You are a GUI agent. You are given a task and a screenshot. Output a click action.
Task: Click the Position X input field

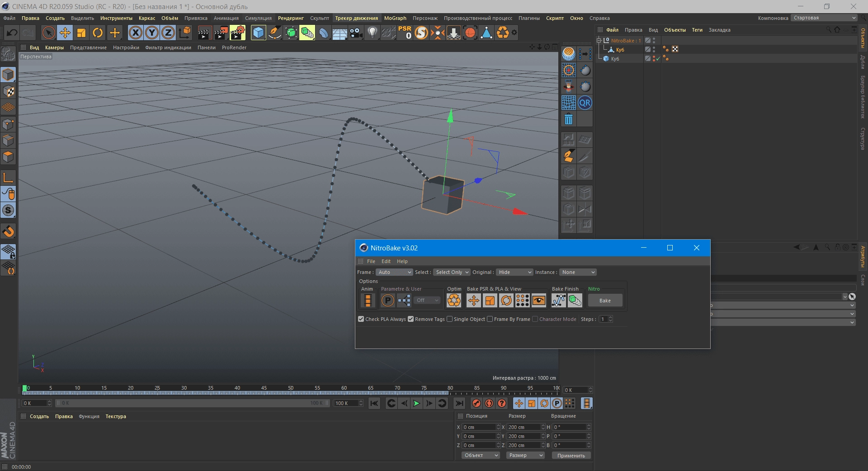point(479,427)
